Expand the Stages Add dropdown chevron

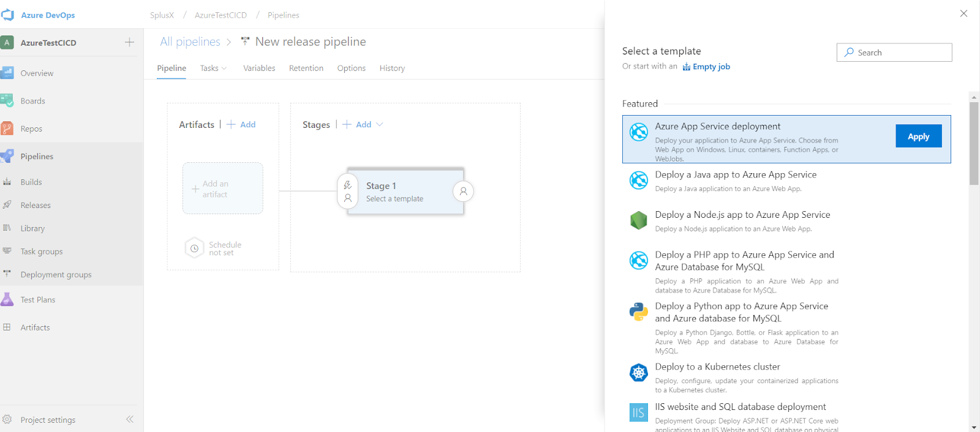[380, 124]
